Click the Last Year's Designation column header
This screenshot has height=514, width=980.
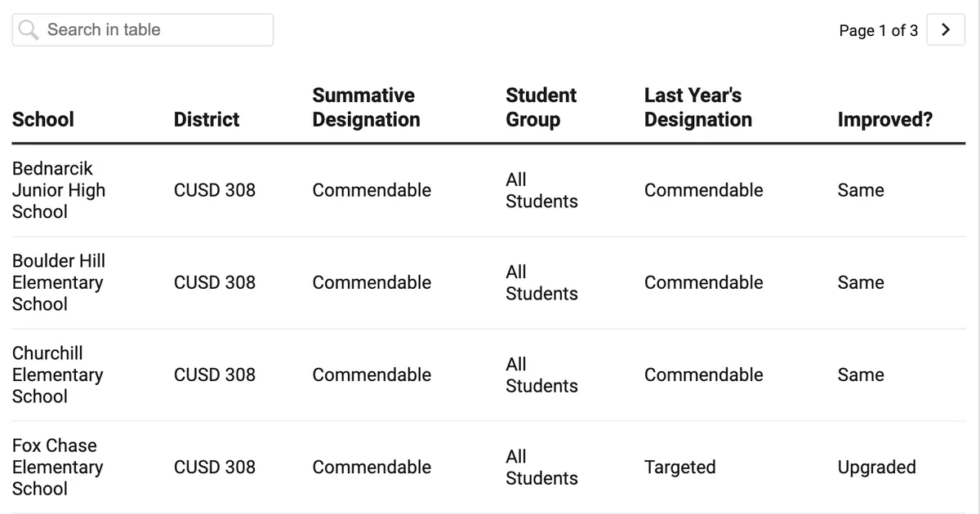697,107
